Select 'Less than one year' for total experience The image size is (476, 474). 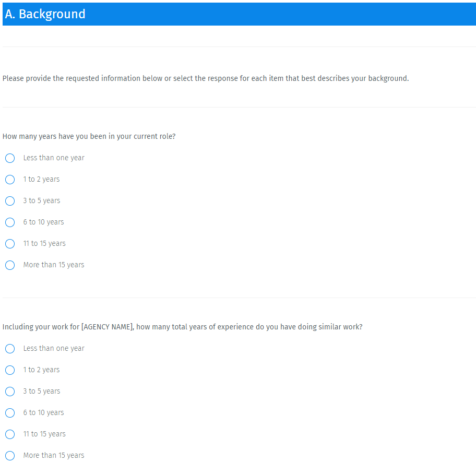coord(10,349)
